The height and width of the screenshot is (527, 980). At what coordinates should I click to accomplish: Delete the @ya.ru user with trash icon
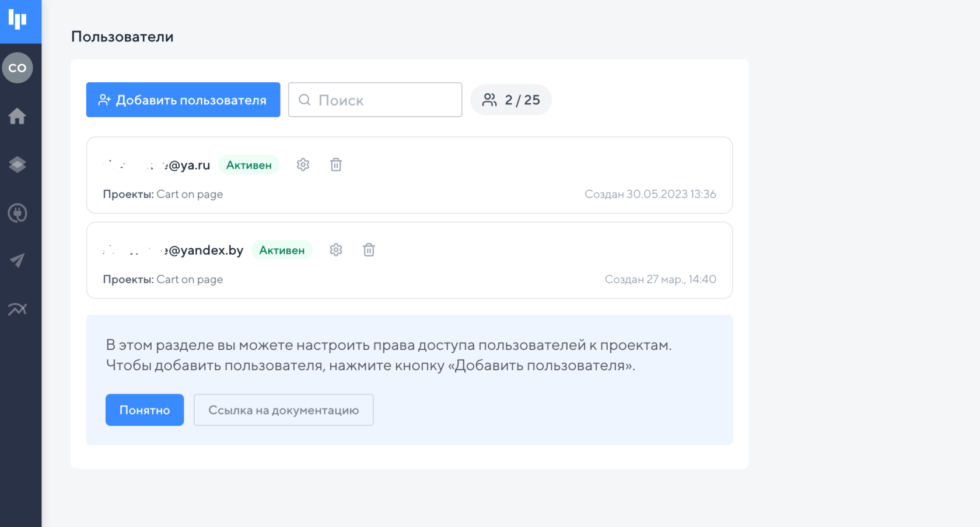(x=336, y=165)
